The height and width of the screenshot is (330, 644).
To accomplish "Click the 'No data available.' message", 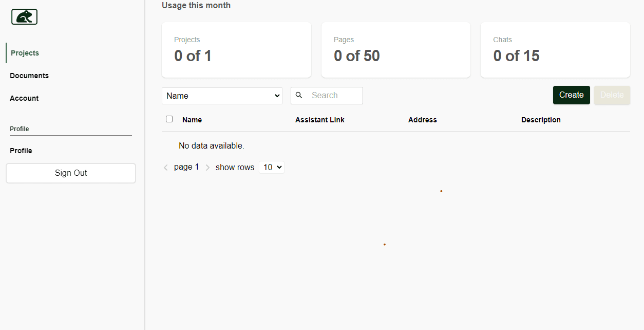I will 212,146.
